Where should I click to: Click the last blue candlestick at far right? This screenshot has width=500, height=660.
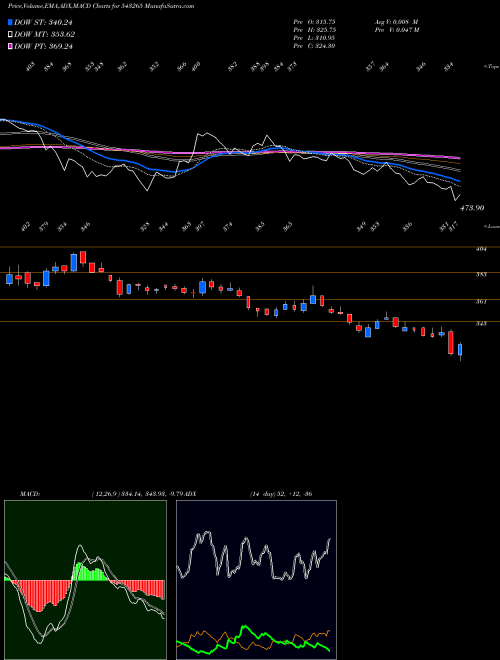460,350
